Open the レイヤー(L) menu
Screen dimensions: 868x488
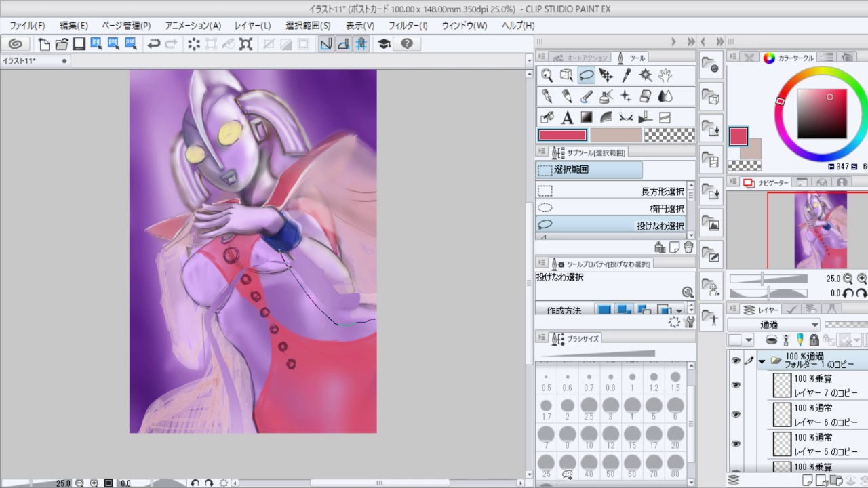click(x=252, y=26)
